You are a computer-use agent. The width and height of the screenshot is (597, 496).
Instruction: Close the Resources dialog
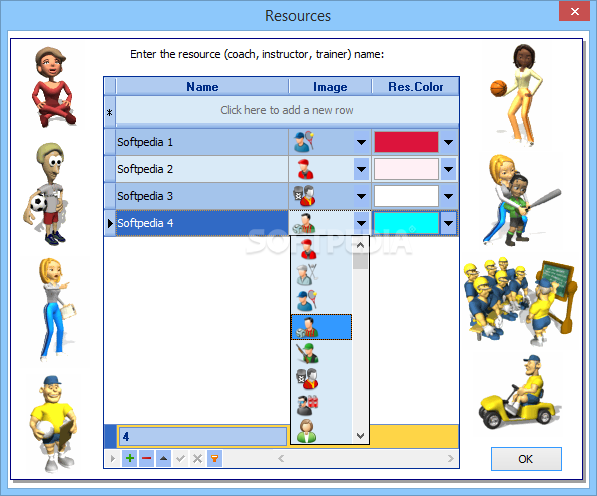coord(575,11)
